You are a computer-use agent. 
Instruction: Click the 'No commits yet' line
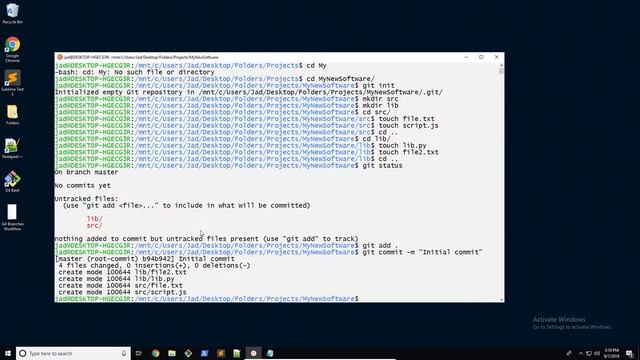click(82, 185)
